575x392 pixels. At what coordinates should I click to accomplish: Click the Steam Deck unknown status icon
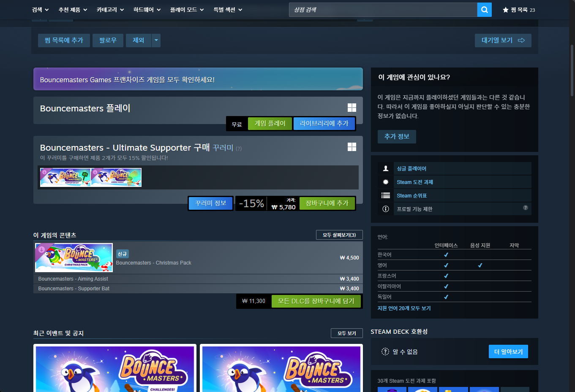385,351
